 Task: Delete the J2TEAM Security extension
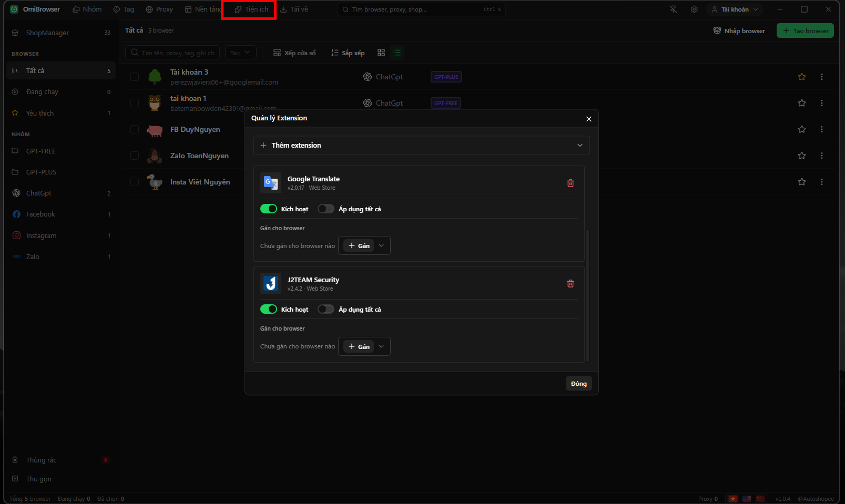point(571,283)
